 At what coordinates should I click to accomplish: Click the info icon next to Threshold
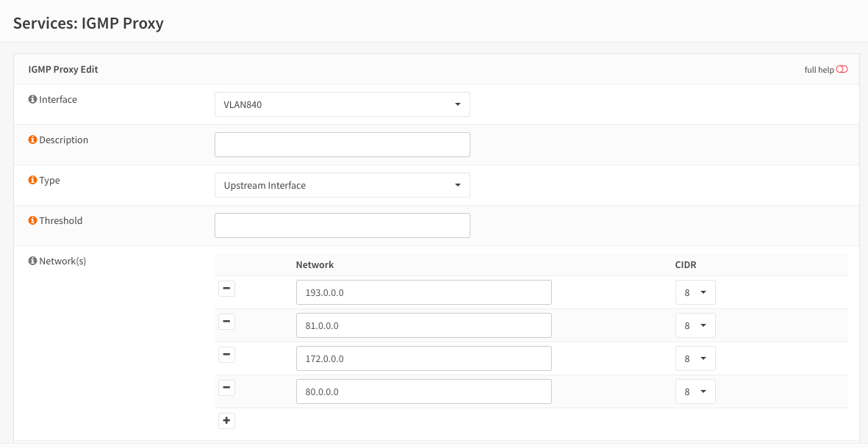coord(32,220)
